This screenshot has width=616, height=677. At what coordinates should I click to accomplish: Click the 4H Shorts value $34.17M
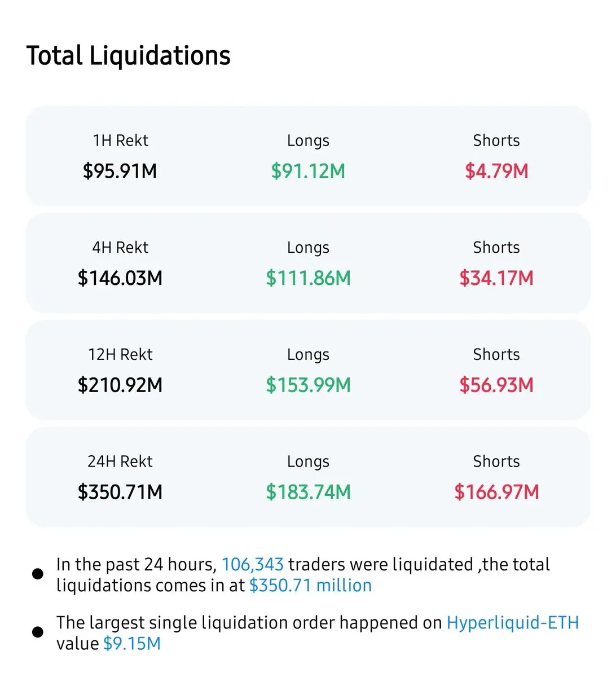pos(496,278)
